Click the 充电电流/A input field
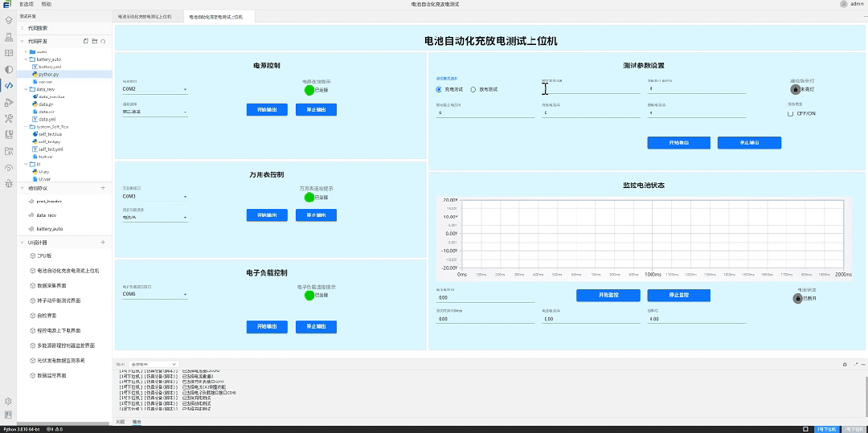The width and height of the screenshot is (868, 433). [591, 112]
